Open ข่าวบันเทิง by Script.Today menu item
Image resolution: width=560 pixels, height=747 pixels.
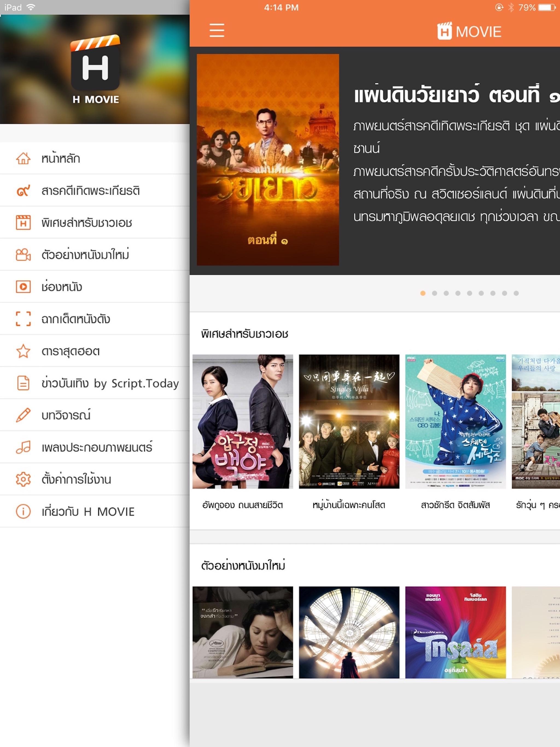pyautogui.click(x=110, y=383)
